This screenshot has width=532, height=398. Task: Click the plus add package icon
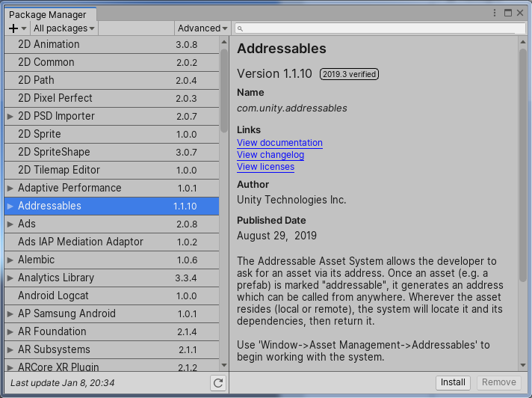13,28
